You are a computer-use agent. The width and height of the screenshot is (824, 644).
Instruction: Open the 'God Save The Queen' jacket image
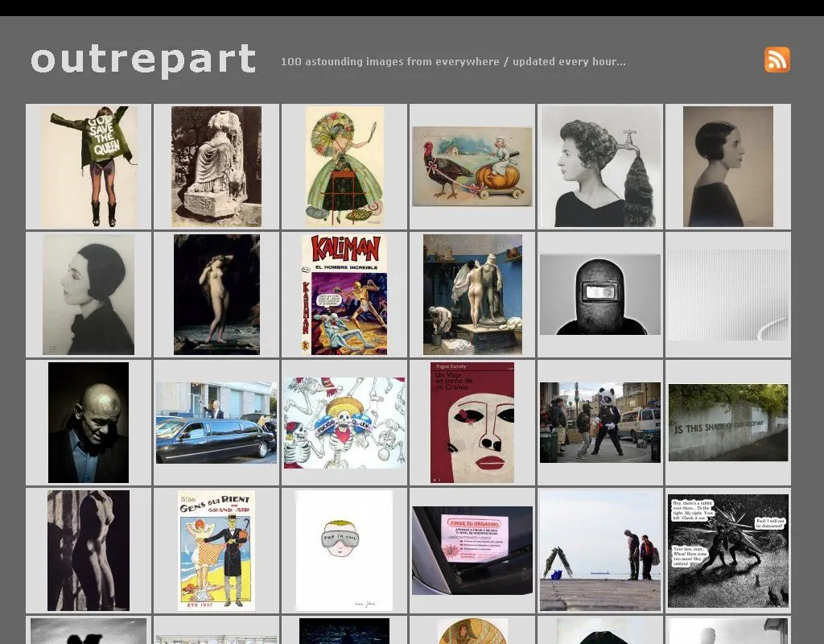[89, 165]
